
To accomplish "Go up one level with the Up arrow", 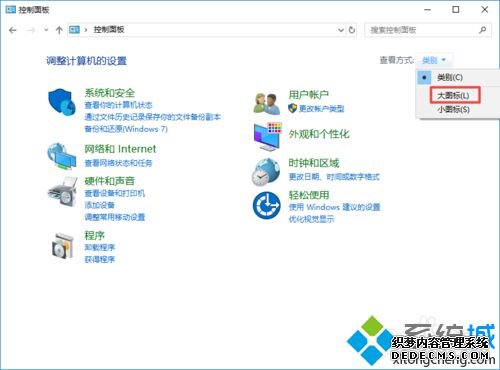I will pyautogui.click(x=59, y=30).
